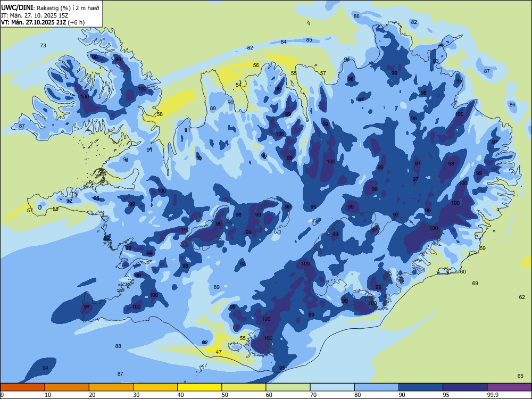Click the '65' humidity value on the map

coord(520,376)
